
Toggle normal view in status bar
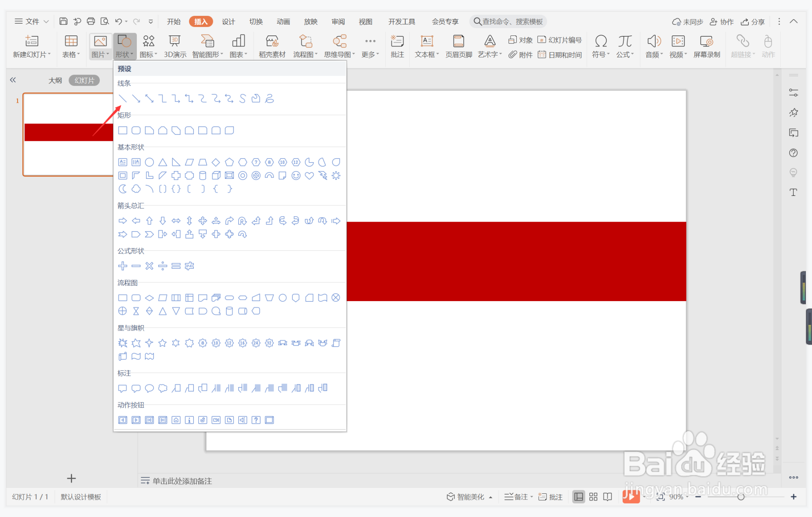pyautogui.click(x=578, y=497)
